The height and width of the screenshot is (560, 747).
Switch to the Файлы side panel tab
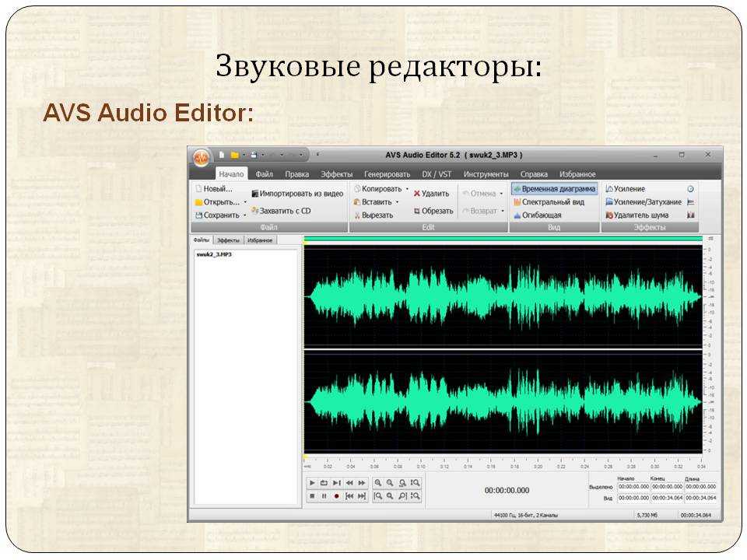(202, 240)
